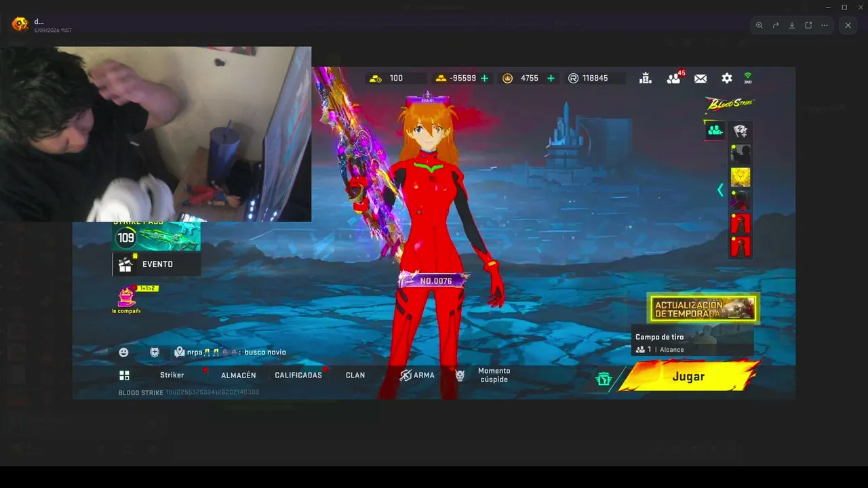This screenshot has width=868, height=488.
Task: Click the R currency icon beside 118845
Action: click(573, 78)
